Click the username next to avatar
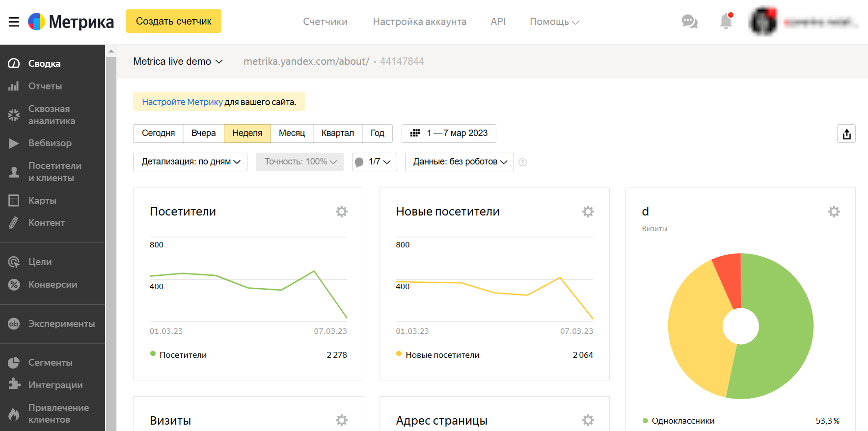 (820, 22)
